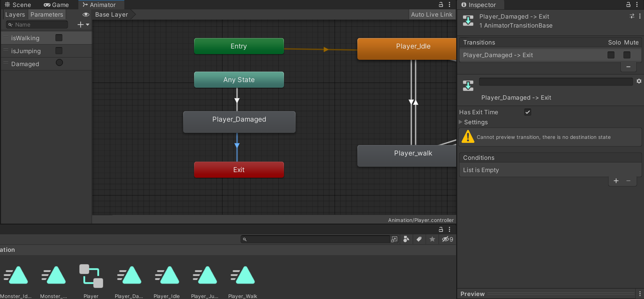Toggle Auto Live Link button
644x299 pixels.
[x=432, y=15]
